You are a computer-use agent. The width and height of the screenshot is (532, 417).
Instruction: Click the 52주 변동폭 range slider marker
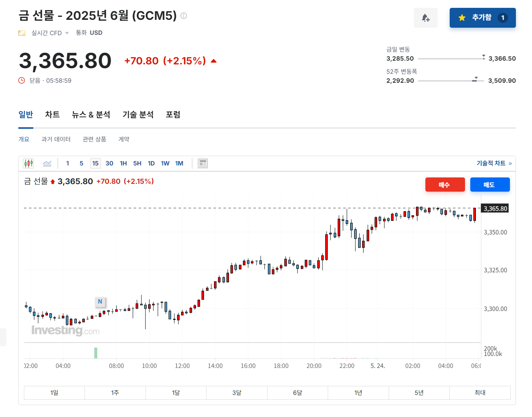click(476, 79)
